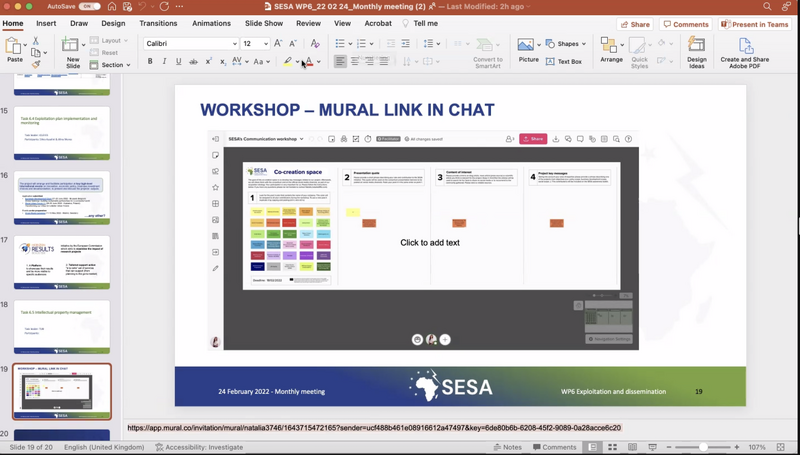The width and height of the screenshot is (800, 455).
Task: Click the Redo circular arrow icon
Action: (x=164, y=7)
